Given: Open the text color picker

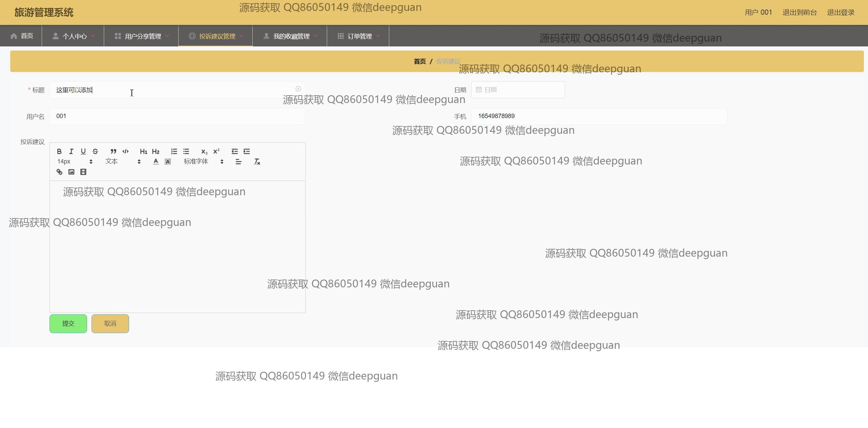Looking at the screenshot, I should (x=156, y=162).
